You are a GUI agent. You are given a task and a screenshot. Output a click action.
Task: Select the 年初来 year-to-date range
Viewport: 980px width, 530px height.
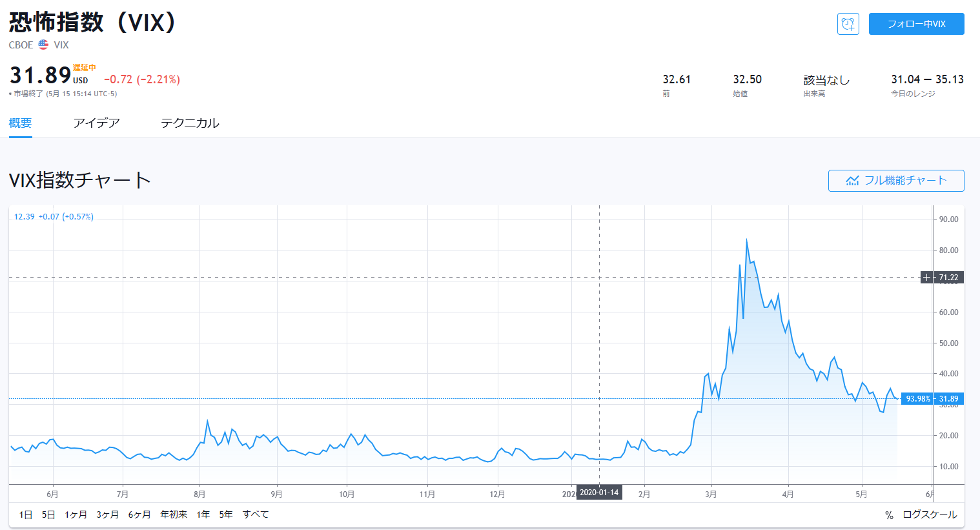174,515
